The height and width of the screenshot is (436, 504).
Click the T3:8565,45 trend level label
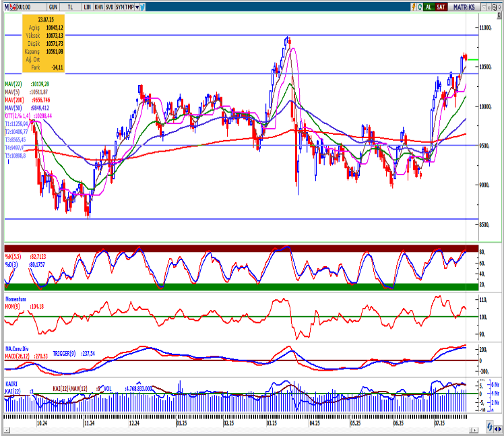[15, 140]
